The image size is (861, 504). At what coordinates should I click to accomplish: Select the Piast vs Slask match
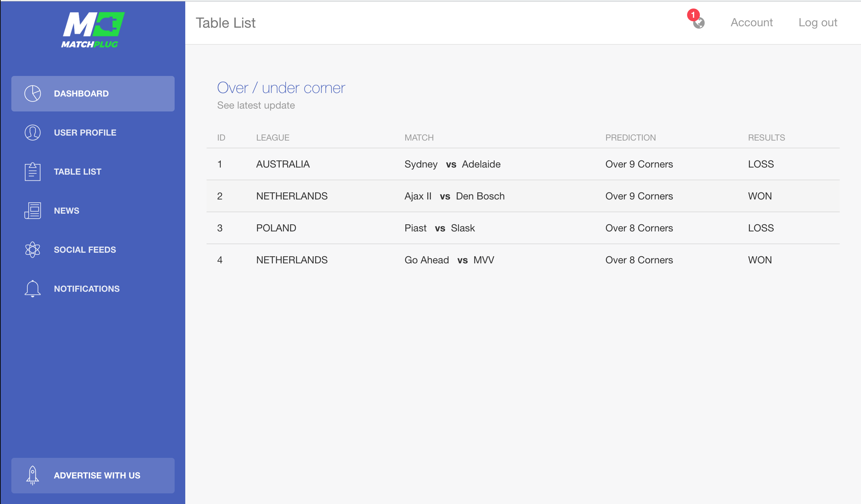coord(440,228)
